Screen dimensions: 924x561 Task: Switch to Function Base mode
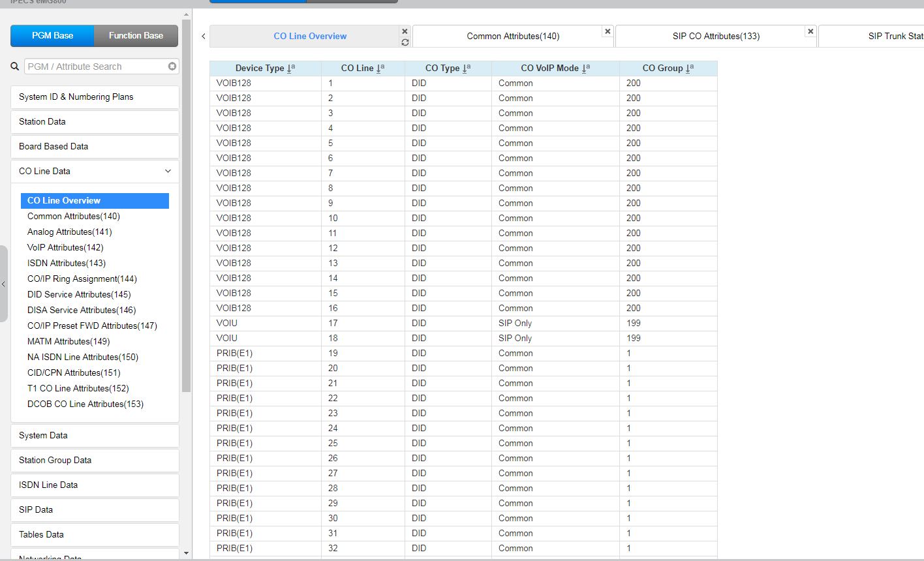pyautogui.click(x=136, y=36)
